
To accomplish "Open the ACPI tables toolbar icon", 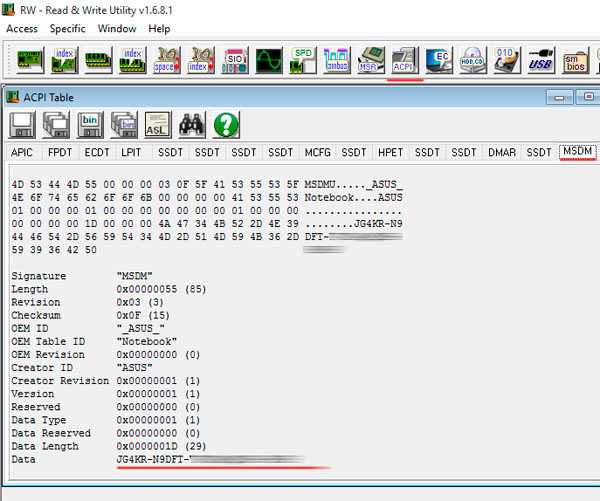I will (x=403, y=61).
